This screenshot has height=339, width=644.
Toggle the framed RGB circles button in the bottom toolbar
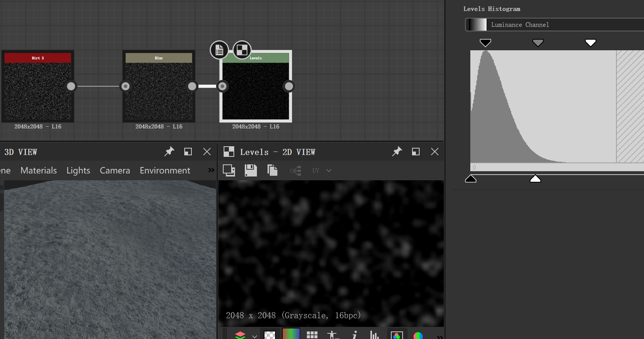pos(397,335)
